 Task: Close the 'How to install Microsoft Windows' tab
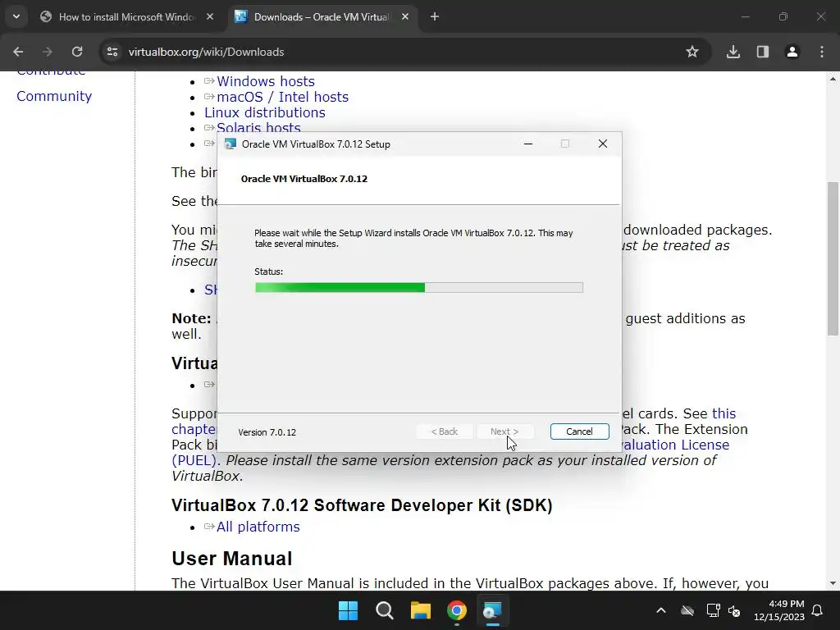click(210, 16)
